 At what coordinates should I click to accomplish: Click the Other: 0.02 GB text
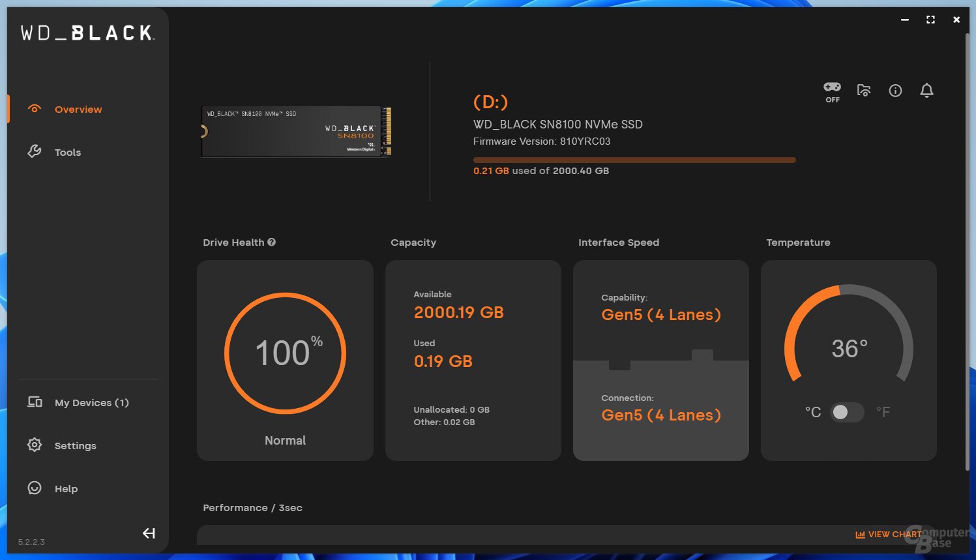pos(444,422)
